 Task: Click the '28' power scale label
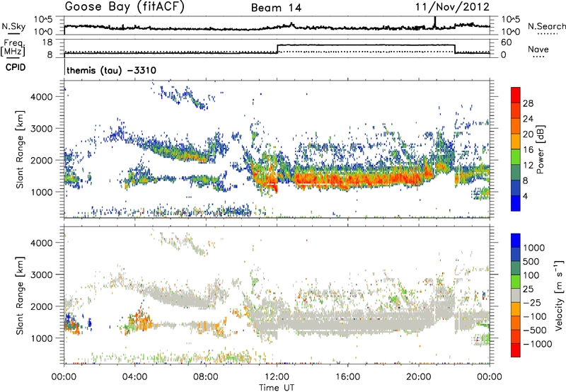pos(528,103)
